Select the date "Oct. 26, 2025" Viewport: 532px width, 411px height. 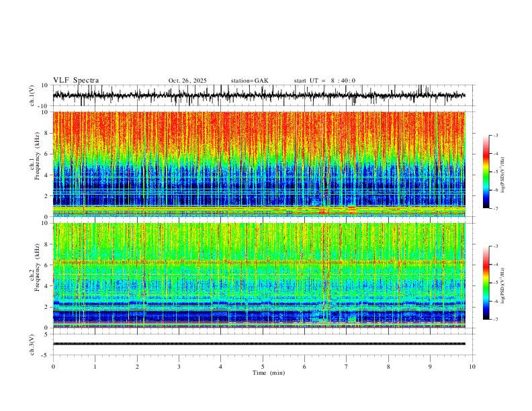187,81
